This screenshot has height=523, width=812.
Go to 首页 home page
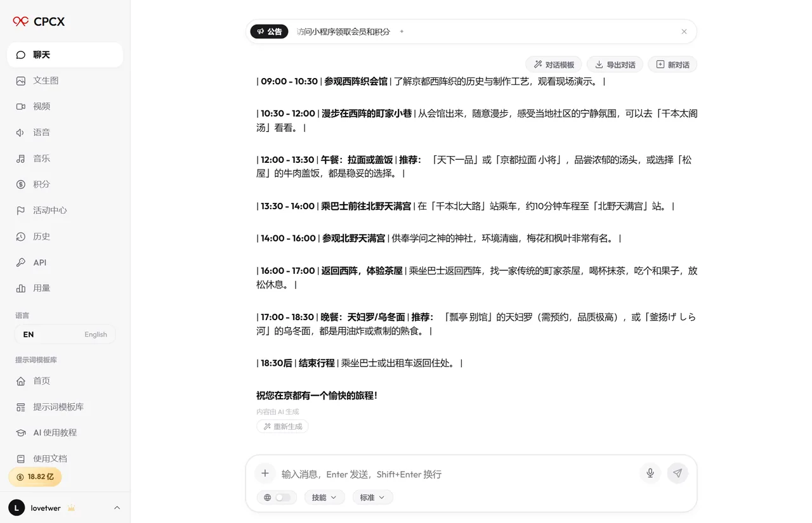[x=65, y=381]
